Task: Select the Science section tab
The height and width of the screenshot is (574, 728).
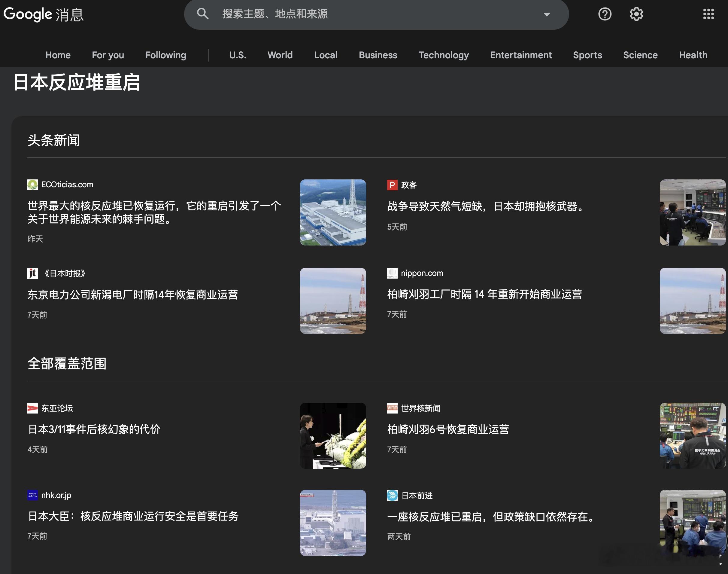Action: pyautogui.click(x=640, y=55)
